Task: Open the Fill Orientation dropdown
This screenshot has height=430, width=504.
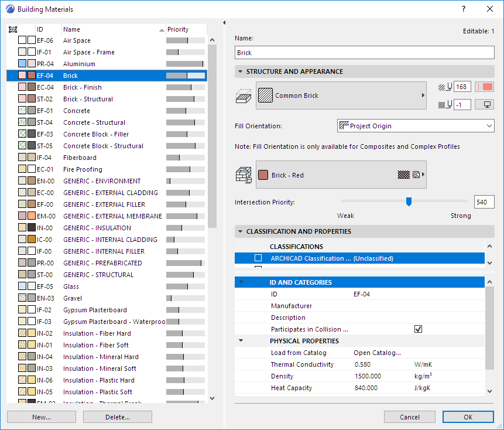Action: tap(416, 126)
